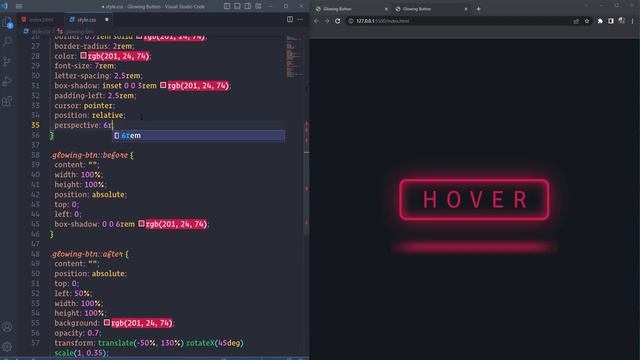Click the style.css breadcrumb item
The width and height of the screenshot is (640, 360).
(38, 31)
